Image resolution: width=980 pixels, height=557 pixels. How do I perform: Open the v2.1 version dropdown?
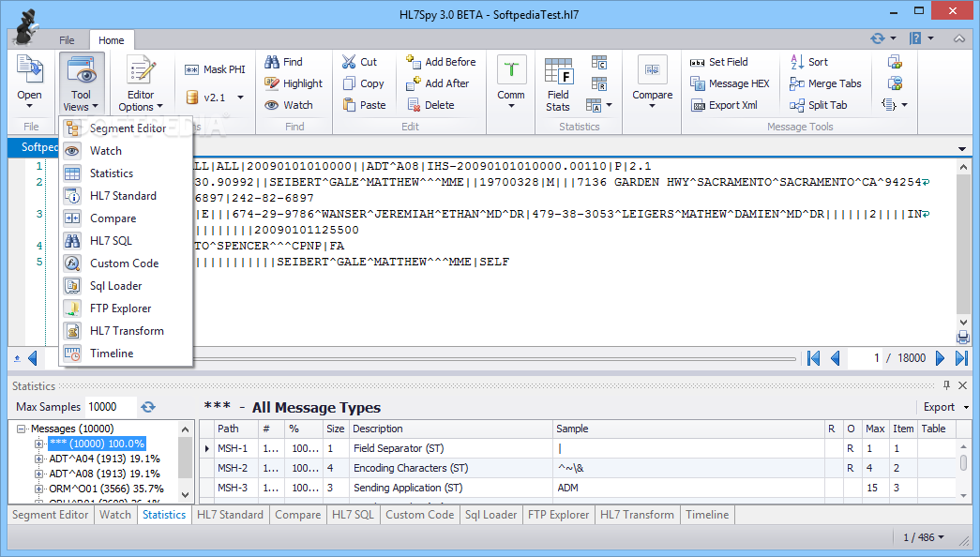pos(241,98)
